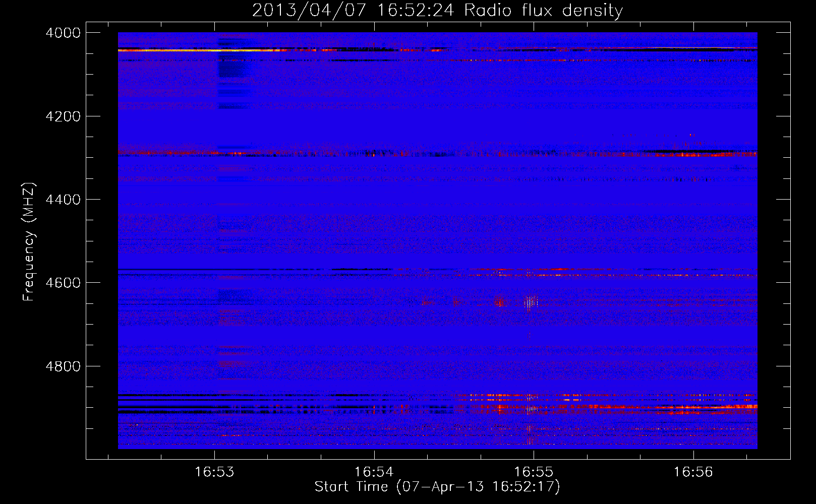Click the red burst spot near 4650 MHz
Image resolution: width=816 pixels, height=504 pixels.
[x=499, y=302]
